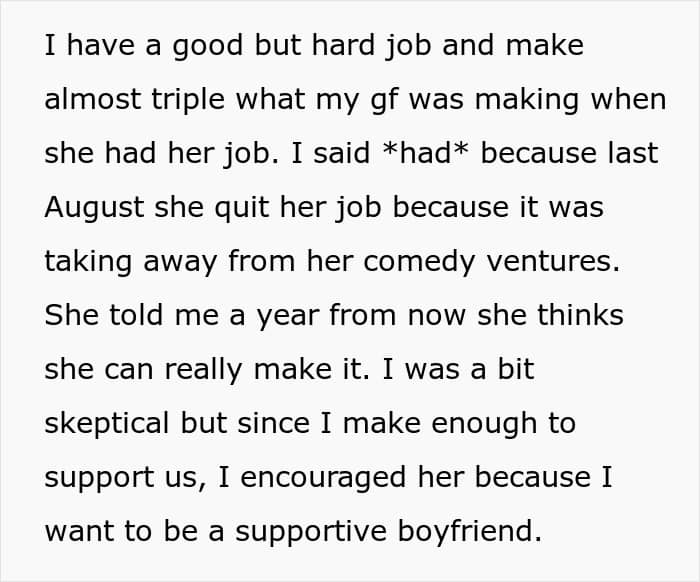Click the word "taking"
Screen dimensions: 700x582
point(88,262)
